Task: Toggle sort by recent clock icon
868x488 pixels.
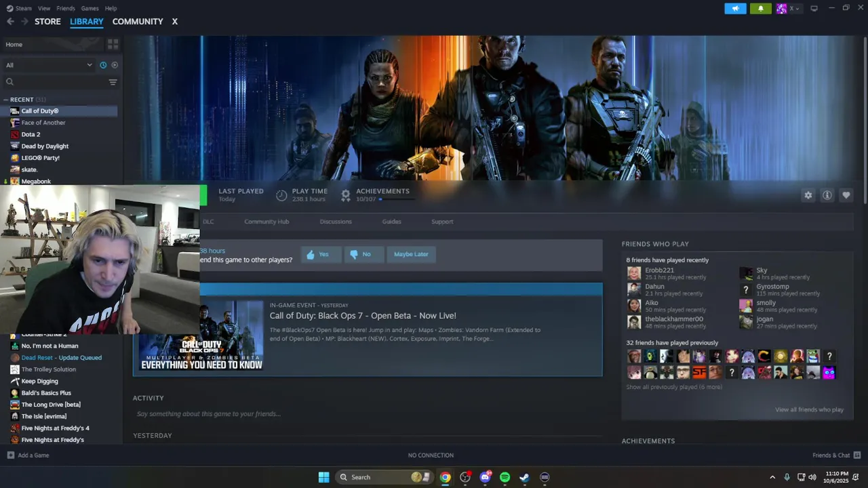Action: click(x=103, y=65)
